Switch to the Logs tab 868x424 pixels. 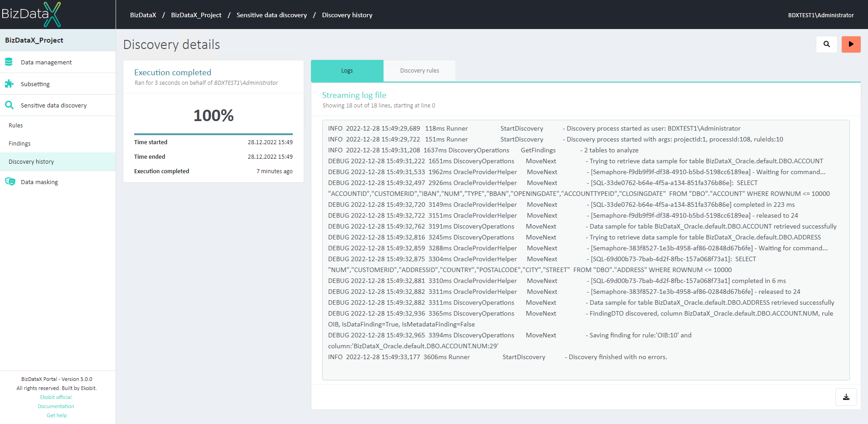pyautogui.click(x=347, y=71)
